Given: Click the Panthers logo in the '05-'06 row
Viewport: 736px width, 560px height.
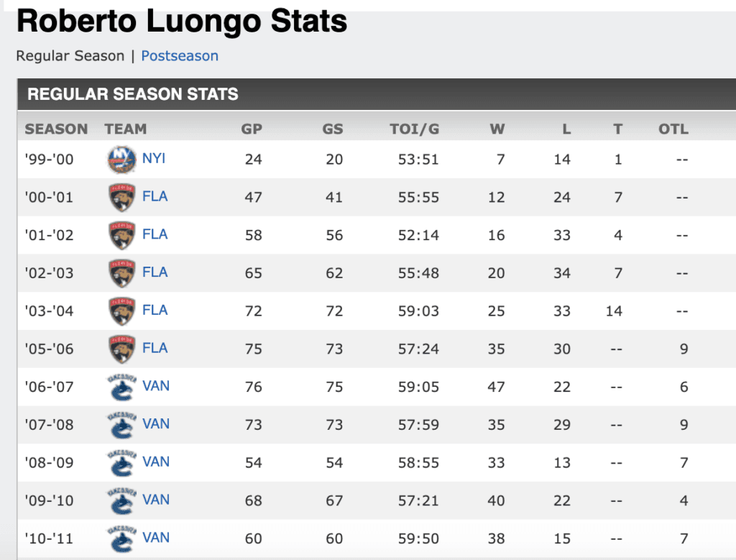Looking at the screenshot, I should point(121,349).
